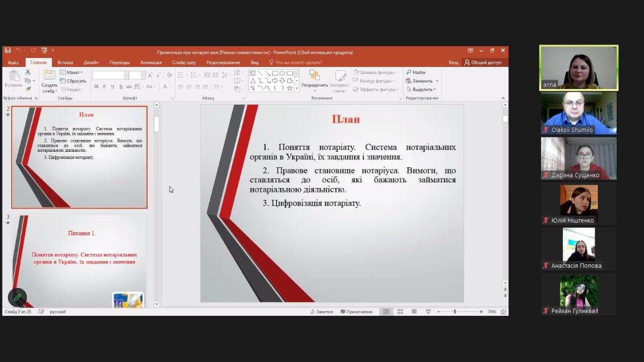The width and height of the screenshot is (644, 362).
Task: Toggle italic К formatting
Action: (x=104, y=87)
